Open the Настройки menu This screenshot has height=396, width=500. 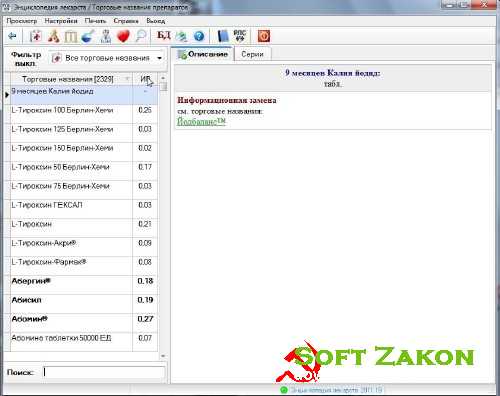coord(61,21)
